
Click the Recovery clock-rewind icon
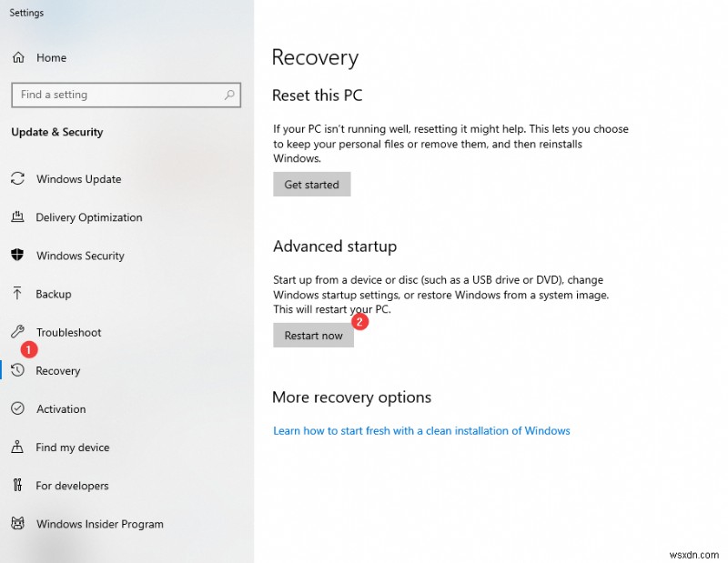(17, 370)
